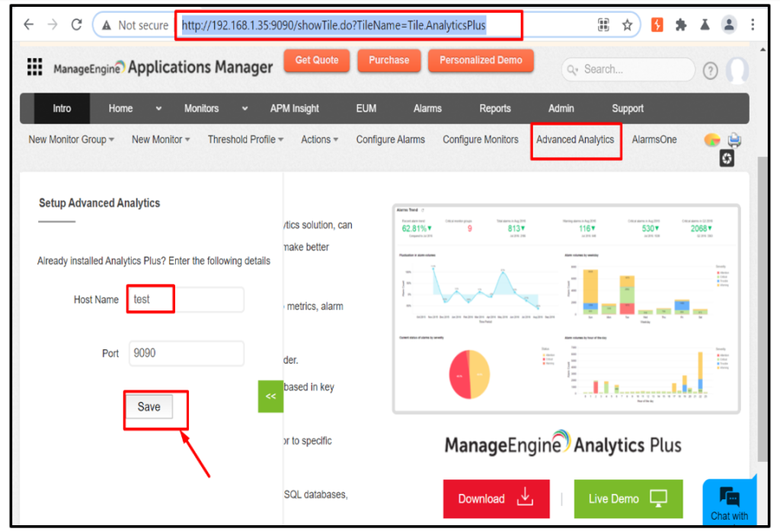Screen dimensions: 780x532
Task: Click the dark refresh icon below printer
Action: tap(727, 158)
